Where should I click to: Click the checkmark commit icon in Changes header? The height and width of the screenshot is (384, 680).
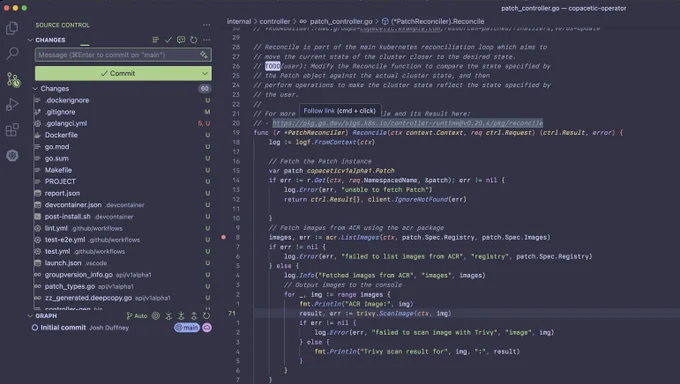168,40
